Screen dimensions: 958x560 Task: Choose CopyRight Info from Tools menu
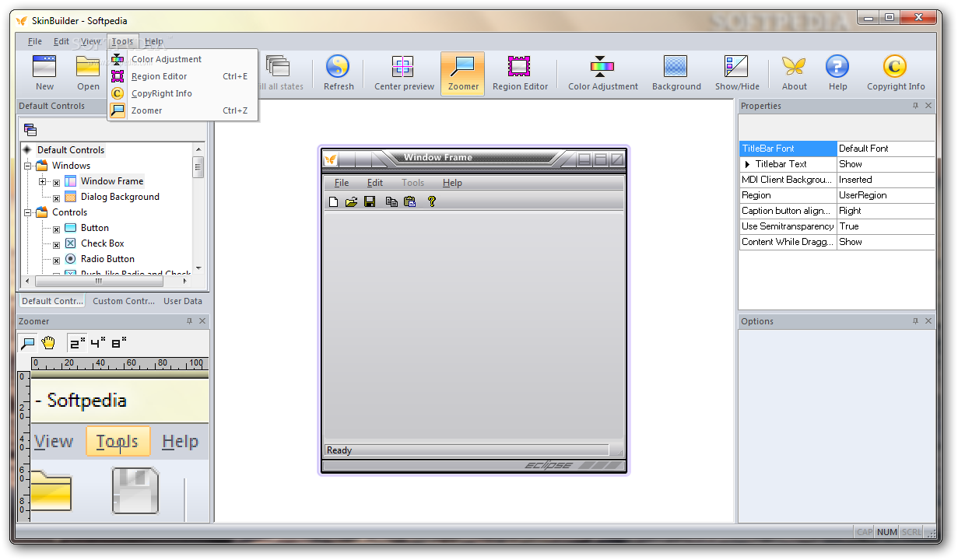[183, 93]
